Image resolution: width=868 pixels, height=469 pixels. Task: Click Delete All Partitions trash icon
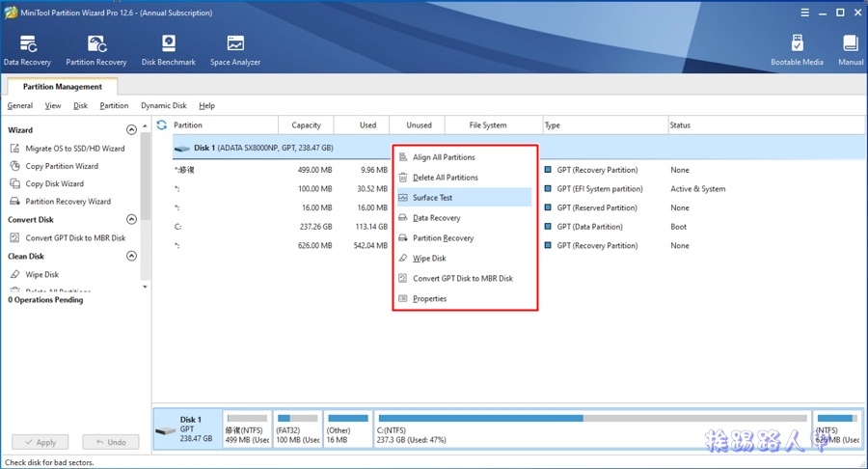(x=403, y=178)
